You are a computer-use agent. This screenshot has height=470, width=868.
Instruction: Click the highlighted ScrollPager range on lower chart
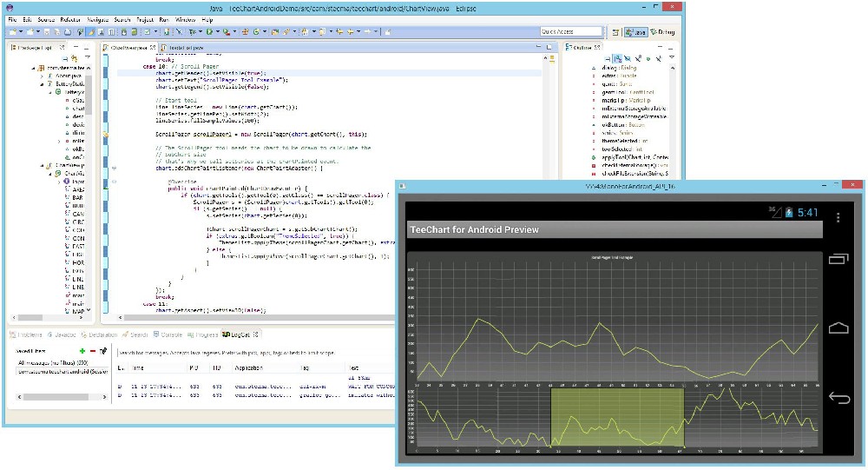[616, 417]
